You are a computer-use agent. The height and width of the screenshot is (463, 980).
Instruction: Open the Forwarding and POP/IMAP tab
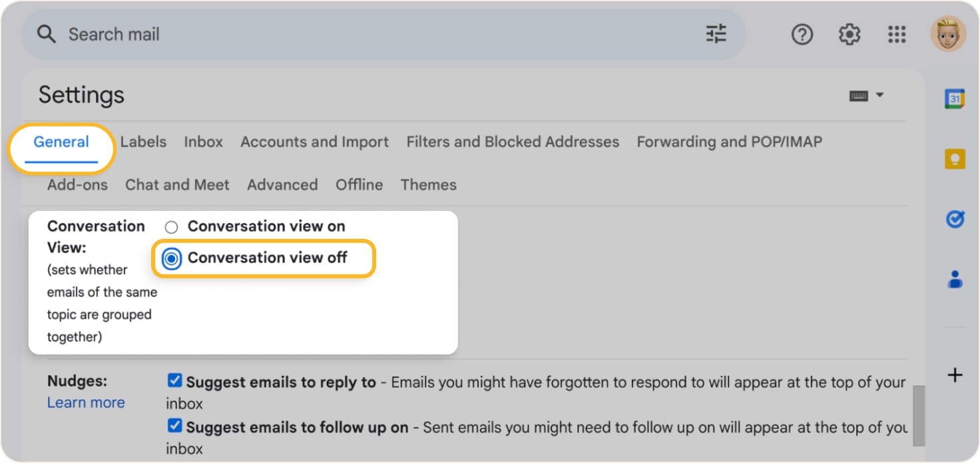(728, 142)
